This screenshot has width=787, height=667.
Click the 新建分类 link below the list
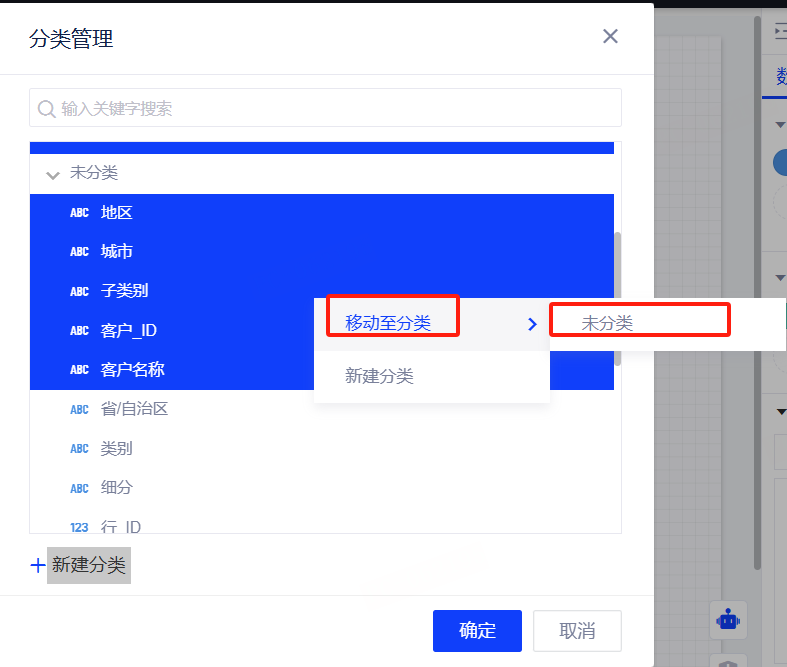89,566
